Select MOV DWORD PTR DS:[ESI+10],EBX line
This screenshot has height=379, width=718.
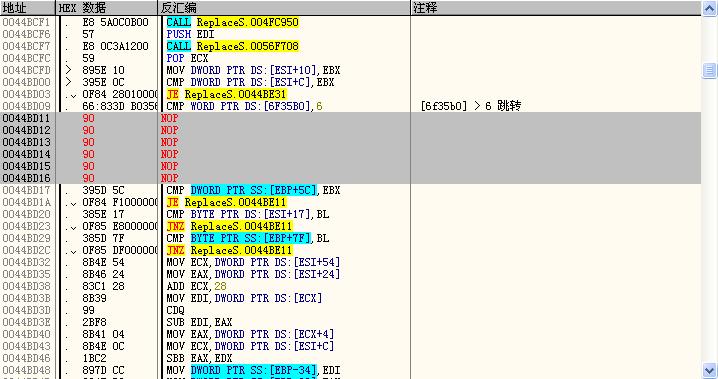[x=253, y=70]
